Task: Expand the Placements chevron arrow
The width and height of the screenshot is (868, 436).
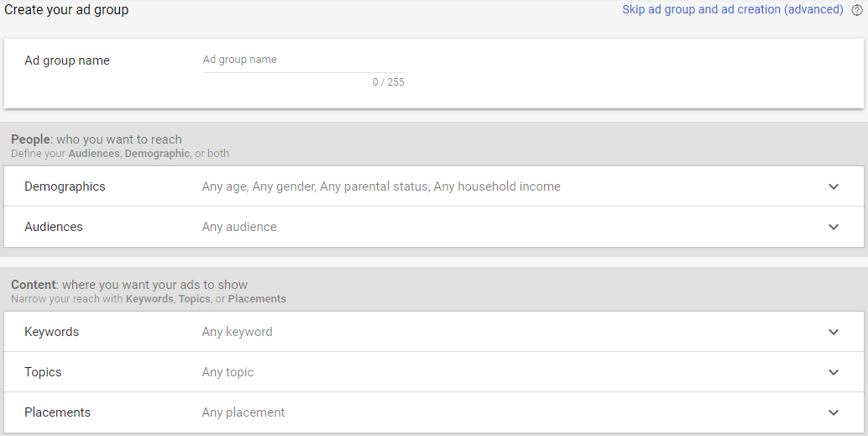Action: (x=834, y=412)
